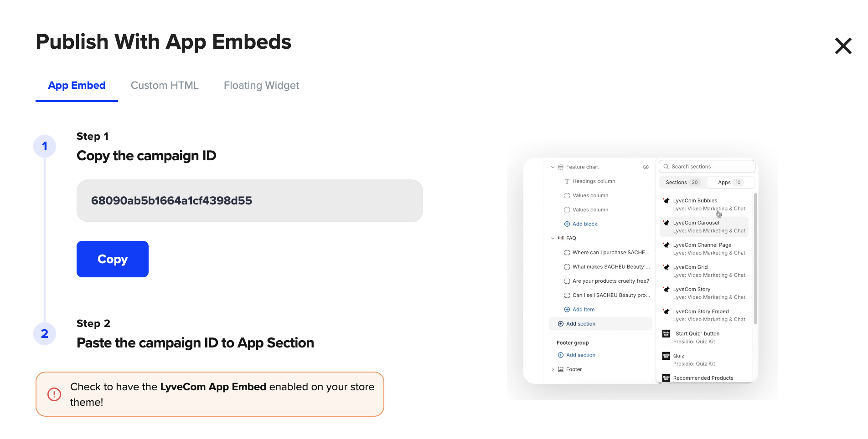Click the search magnifier icon in sections
The height and width of the screenshot is (439, 868).
click(x=666, y=167)
